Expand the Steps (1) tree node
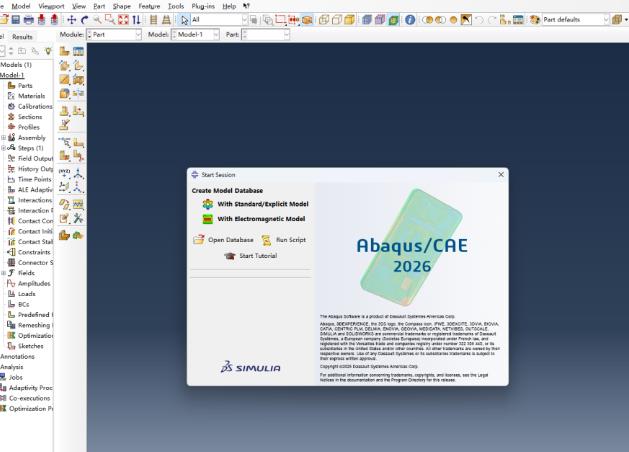Viewport: 629px width, 452px height. point(4,148)
